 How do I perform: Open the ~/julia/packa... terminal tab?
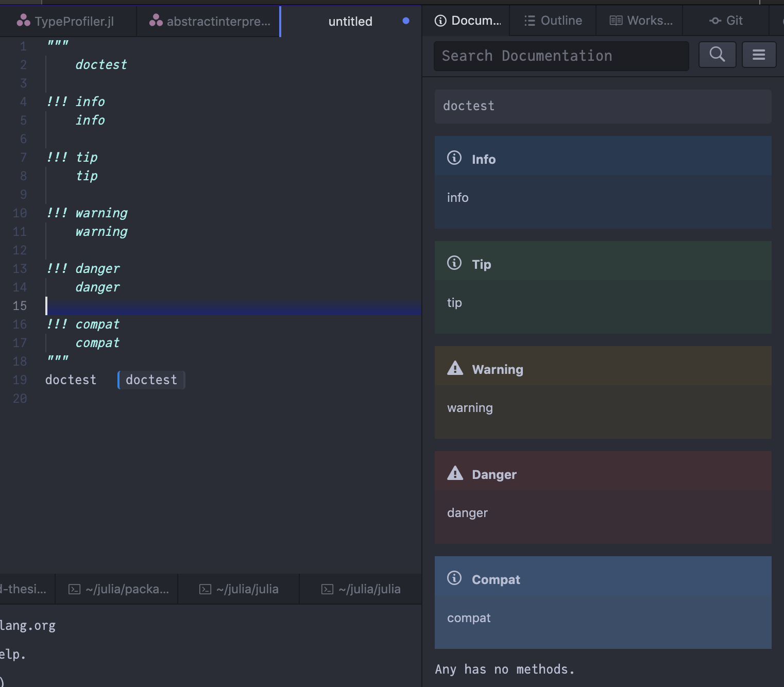click(x=117, y=589)
